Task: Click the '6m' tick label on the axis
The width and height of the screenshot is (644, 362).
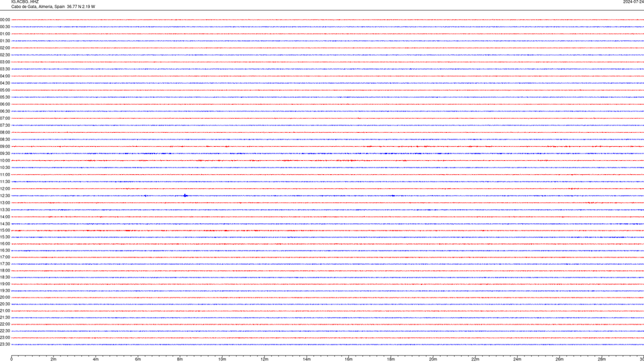Action: [x=138, y=359]
